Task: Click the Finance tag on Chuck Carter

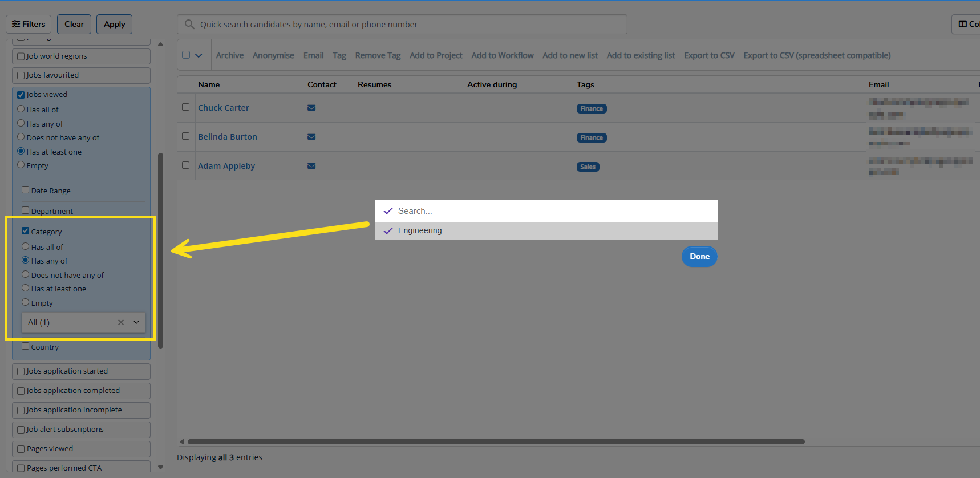Action: tap(591, 109)
